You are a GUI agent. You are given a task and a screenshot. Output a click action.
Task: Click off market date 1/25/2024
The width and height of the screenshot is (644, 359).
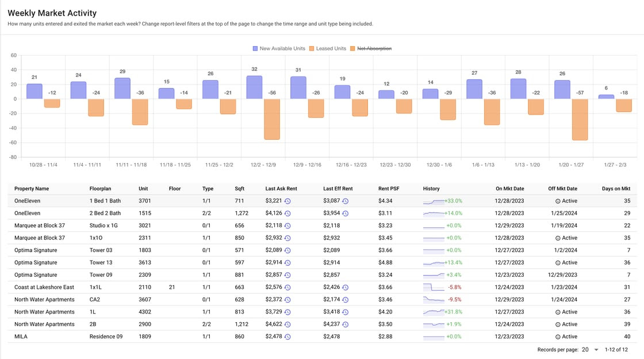[x=564, y=213]
